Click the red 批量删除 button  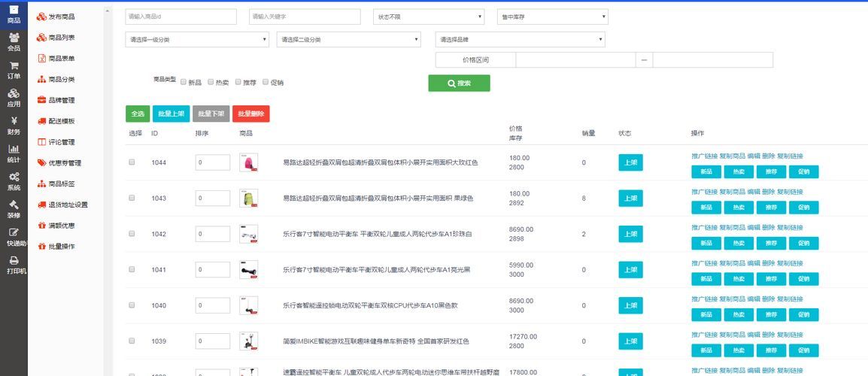[x=250, y=114]
